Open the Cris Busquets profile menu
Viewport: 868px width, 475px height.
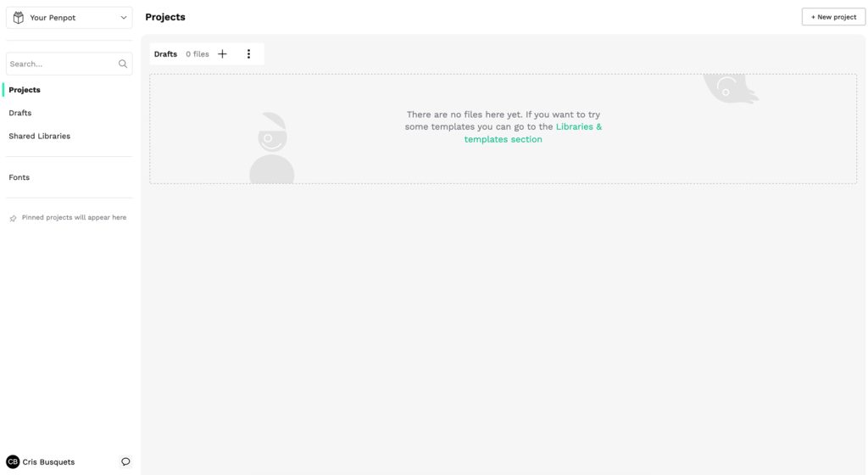pyautogui.click(x=48, y=462)
